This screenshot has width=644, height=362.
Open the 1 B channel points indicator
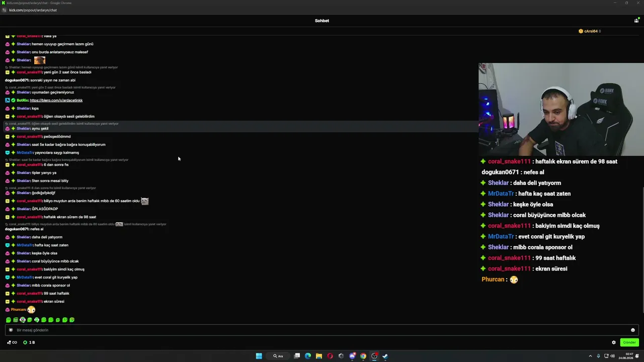pos(29,342)
